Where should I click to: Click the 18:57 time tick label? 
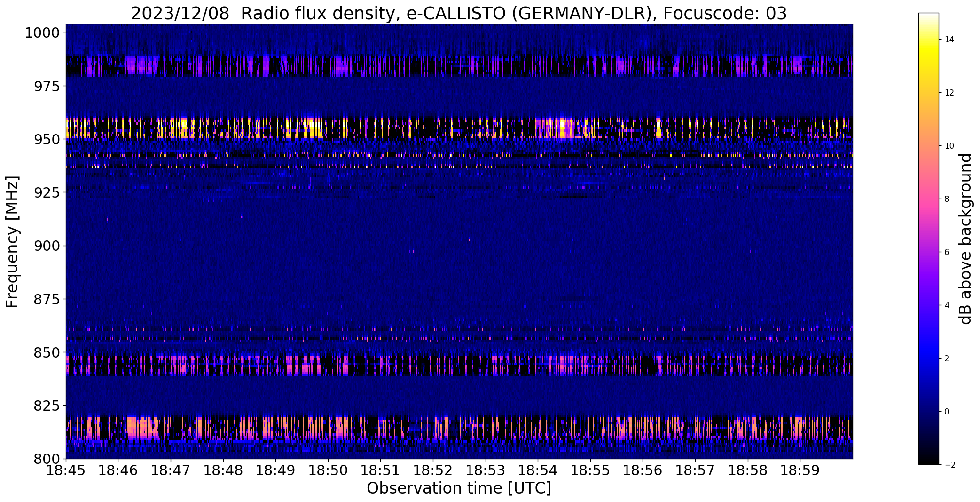pos(695,470)
